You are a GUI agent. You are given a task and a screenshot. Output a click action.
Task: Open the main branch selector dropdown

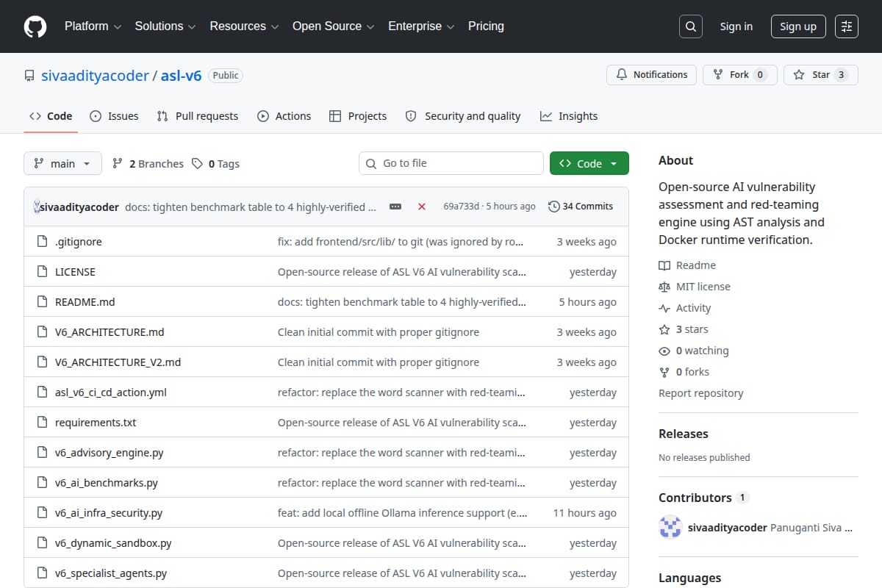point(62,164)
